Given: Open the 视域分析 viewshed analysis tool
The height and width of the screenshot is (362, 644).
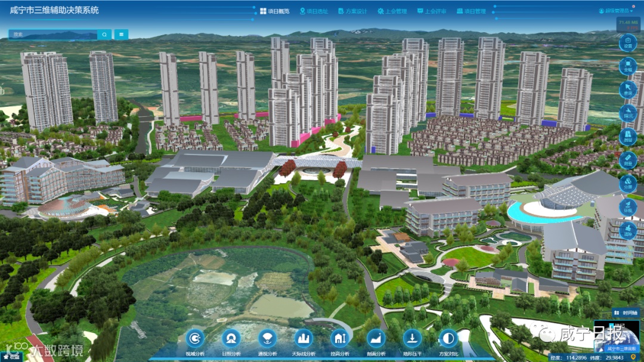Looking at the screenshot, I should 194,342.
